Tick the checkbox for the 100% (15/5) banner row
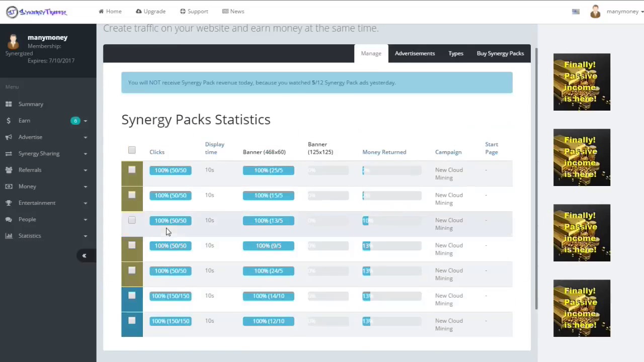Viewport: 644px width, 362px height. 132,195
